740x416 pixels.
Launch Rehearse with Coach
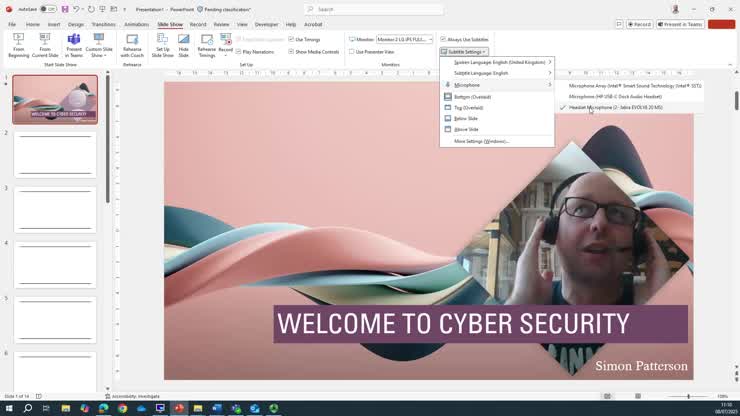coord(132,45)
